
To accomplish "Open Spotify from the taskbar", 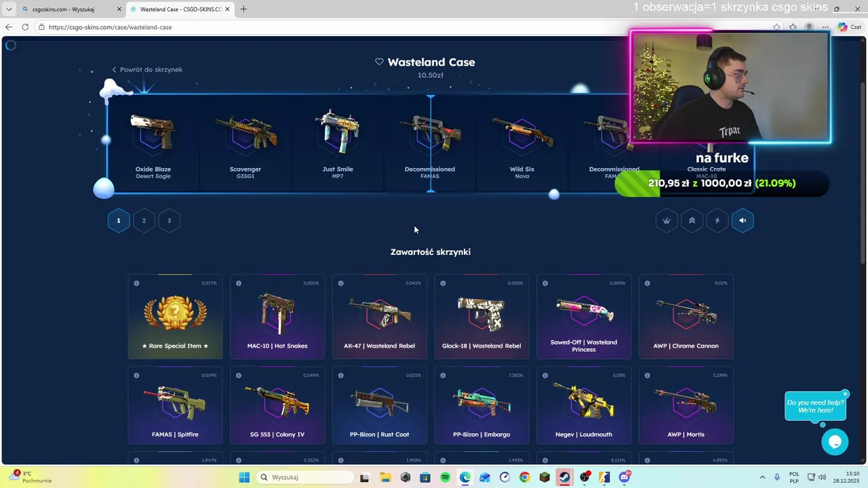I will (445, 477).
